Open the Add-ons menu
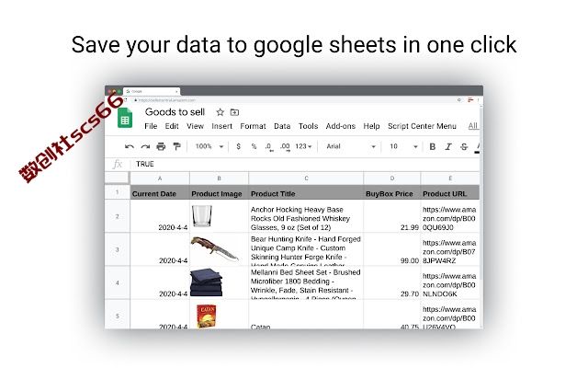The image size is (588, 368). point(341,126)
